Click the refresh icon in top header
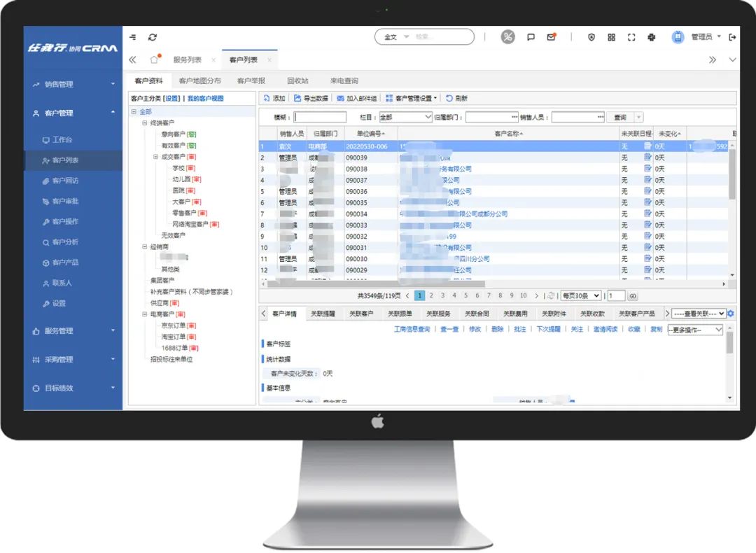Screen dimensions: 756x553 (x=153, y=38)
